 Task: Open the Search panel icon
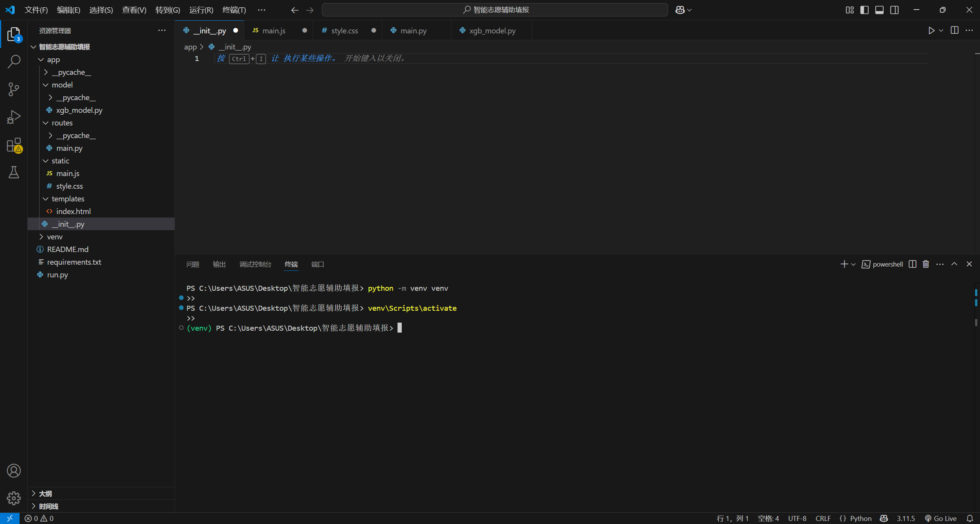[x=14, y=61]
